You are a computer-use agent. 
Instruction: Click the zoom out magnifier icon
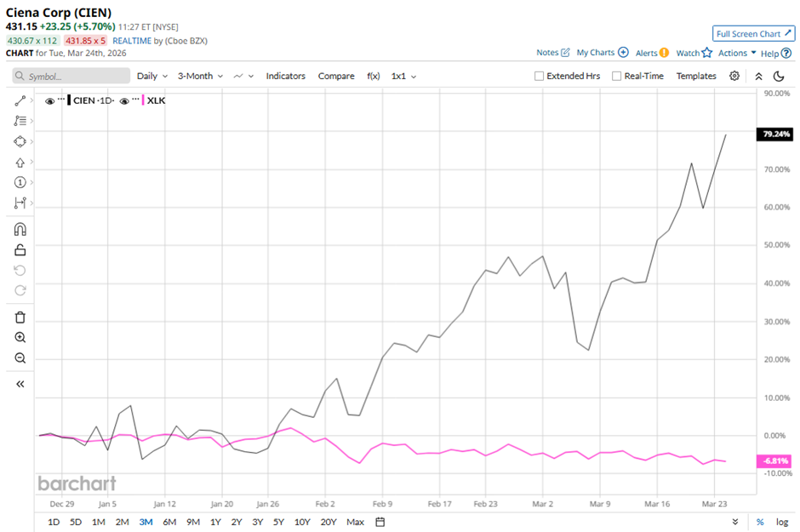point(20,358)
